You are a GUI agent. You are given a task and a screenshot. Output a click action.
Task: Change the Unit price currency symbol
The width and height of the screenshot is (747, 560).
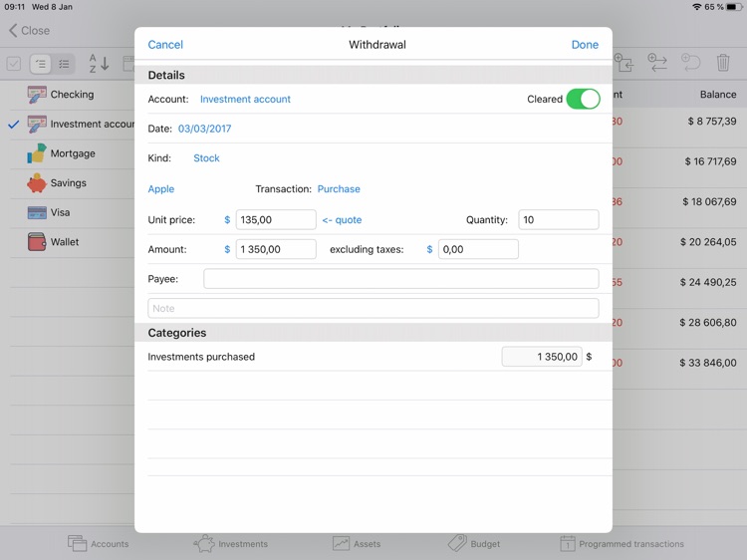click(227, 219)
